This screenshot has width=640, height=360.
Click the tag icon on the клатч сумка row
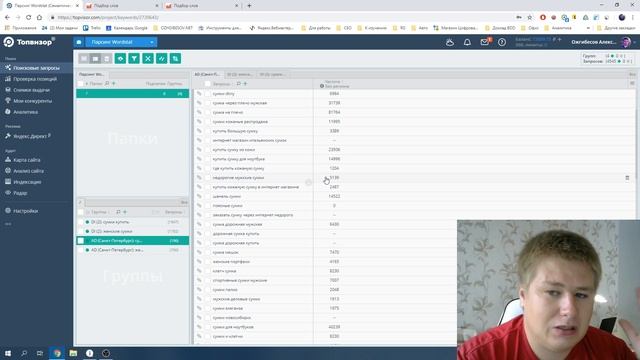(199, 271)
